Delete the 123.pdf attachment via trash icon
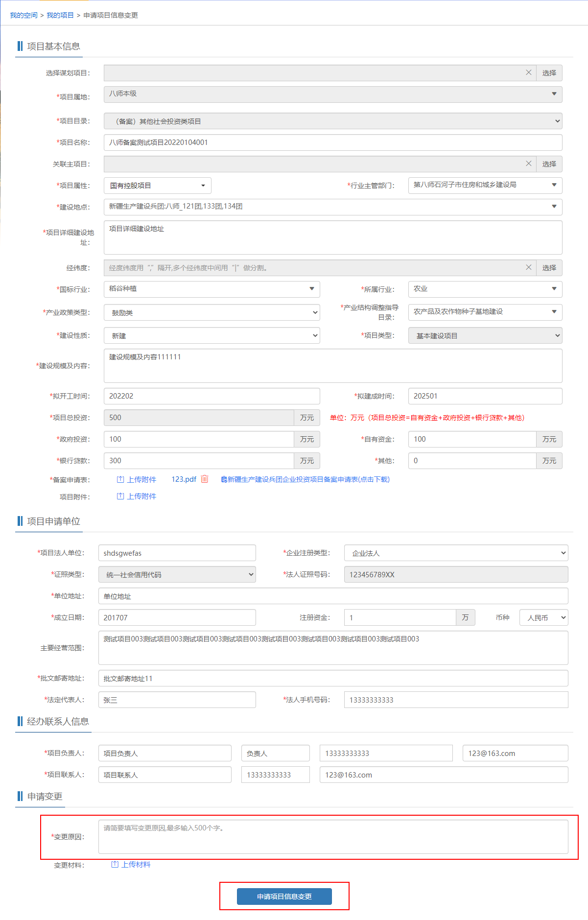The width and height of the screenshot is (588, 920). click(x=205, y=479)
